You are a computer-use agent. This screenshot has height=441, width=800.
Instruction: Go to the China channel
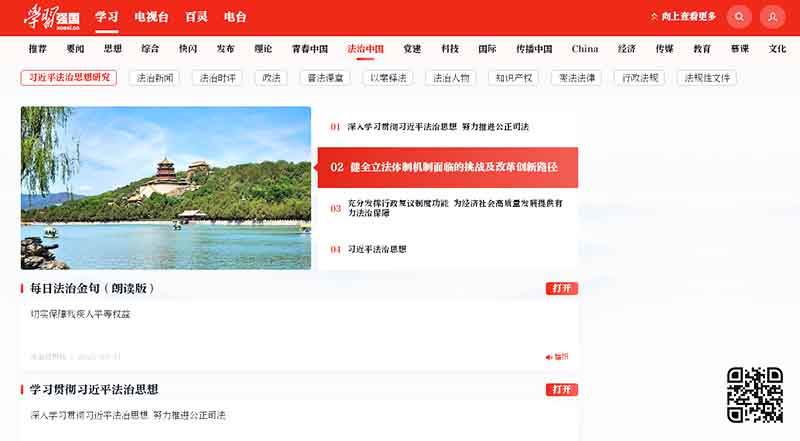coord(585,48)
